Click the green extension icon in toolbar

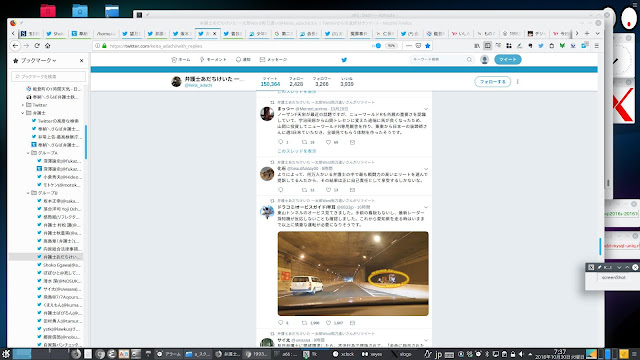click(562, 46)
